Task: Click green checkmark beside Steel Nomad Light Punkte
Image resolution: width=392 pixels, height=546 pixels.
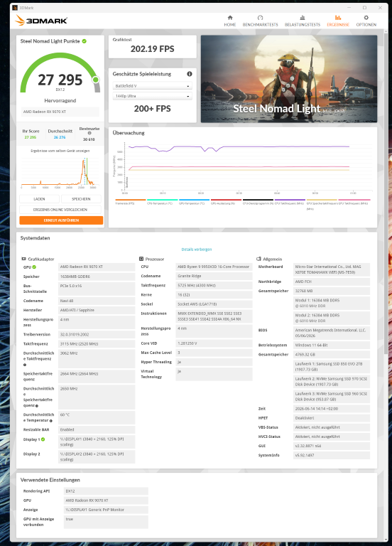Action: click(85, 41)
